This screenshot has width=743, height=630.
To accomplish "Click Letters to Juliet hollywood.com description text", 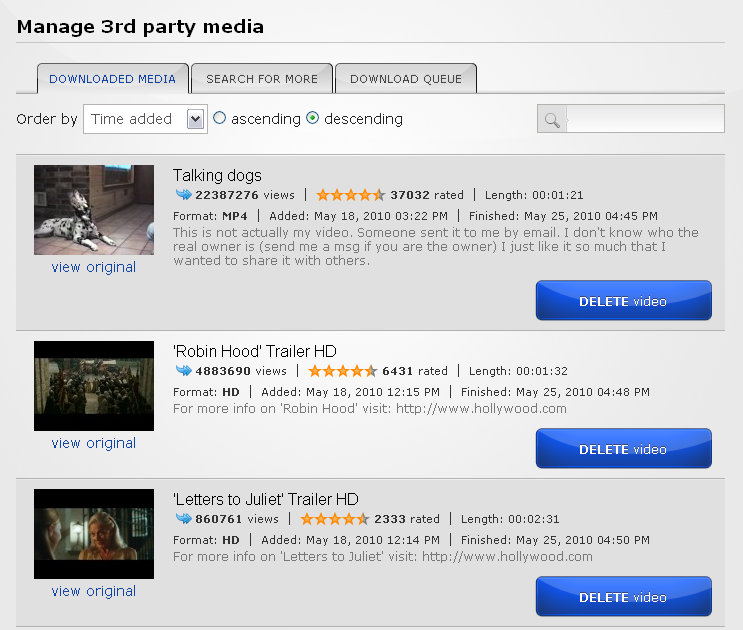I will [x=383, y=557].
